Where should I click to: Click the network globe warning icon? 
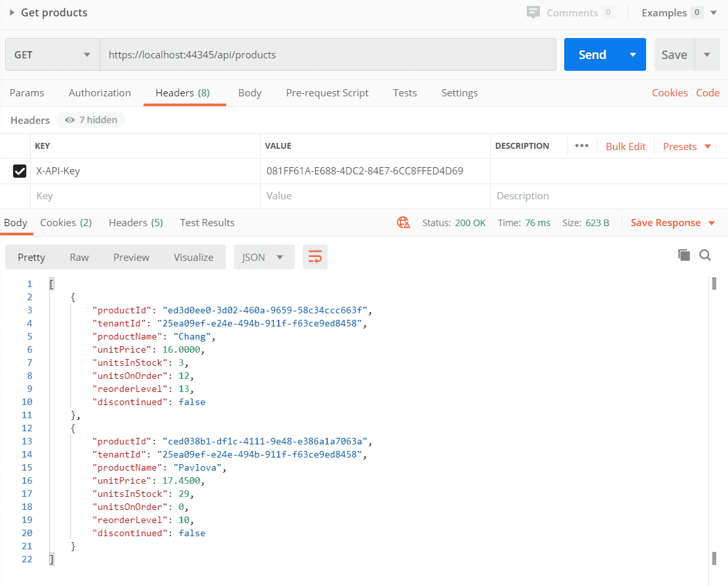pyautogui.click(x=404, y=223)
